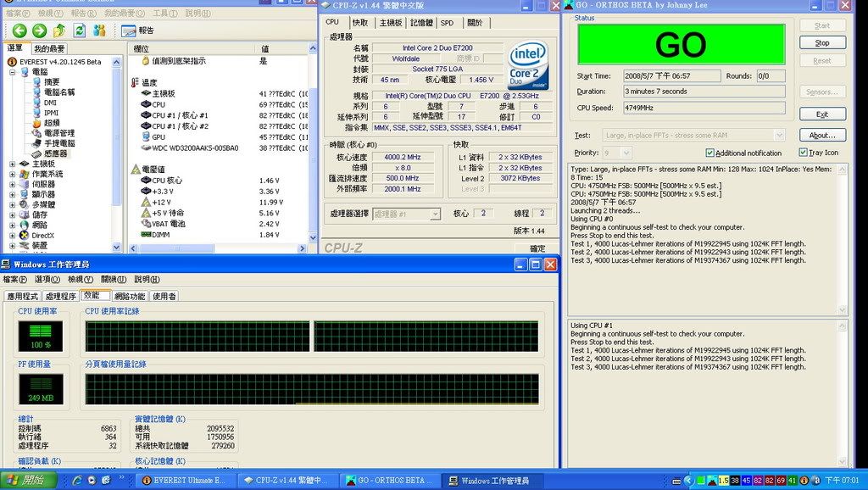
Task: Click ORTHOS CPU Speed field 4749MHz
Action: 704,108
